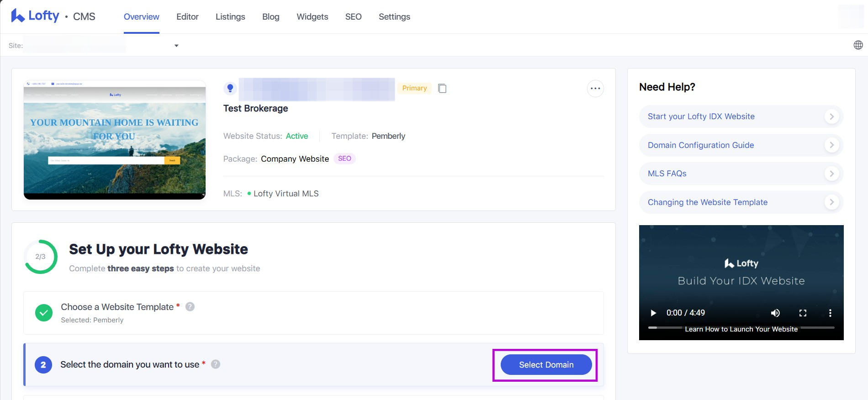Expand the Start your Lofty IDX Website arrow

(x=831, y=116)
